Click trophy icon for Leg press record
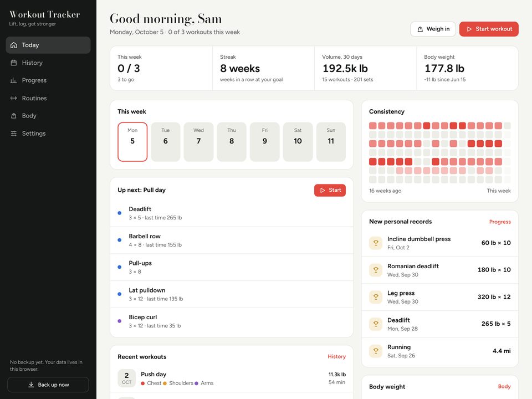The height and width of the screenshot is (399, 532). coord(376,297)
